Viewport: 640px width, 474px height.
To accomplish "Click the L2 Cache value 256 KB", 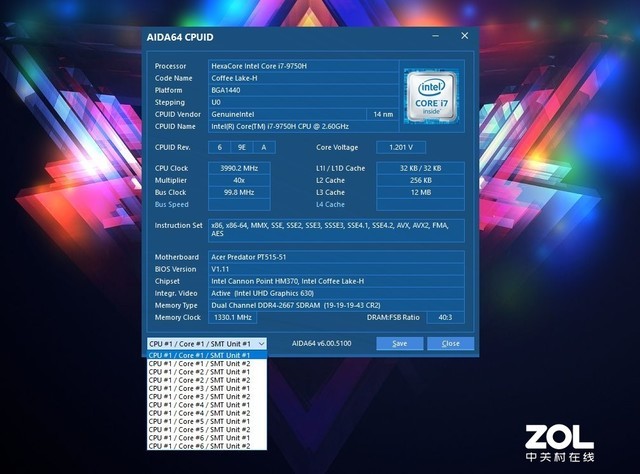I will (420, 180).
